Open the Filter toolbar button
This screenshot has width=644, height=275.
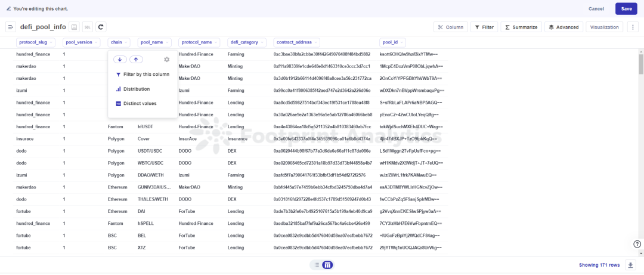point(484,27)
